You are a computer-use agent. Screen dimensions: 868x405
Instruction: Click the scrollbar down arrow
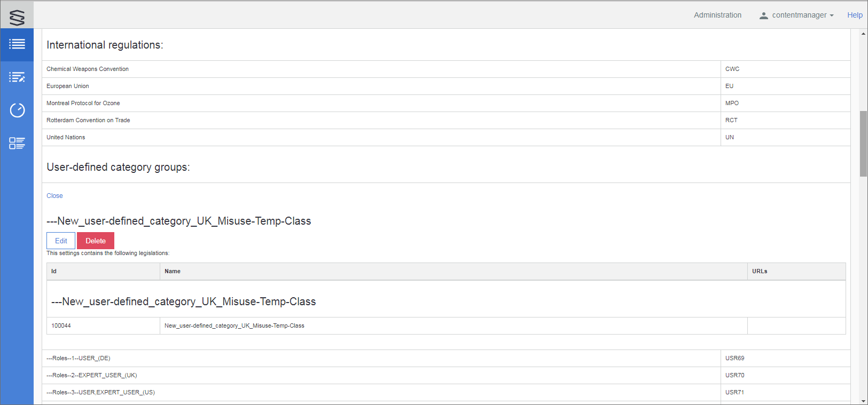[x=863, y=401]
